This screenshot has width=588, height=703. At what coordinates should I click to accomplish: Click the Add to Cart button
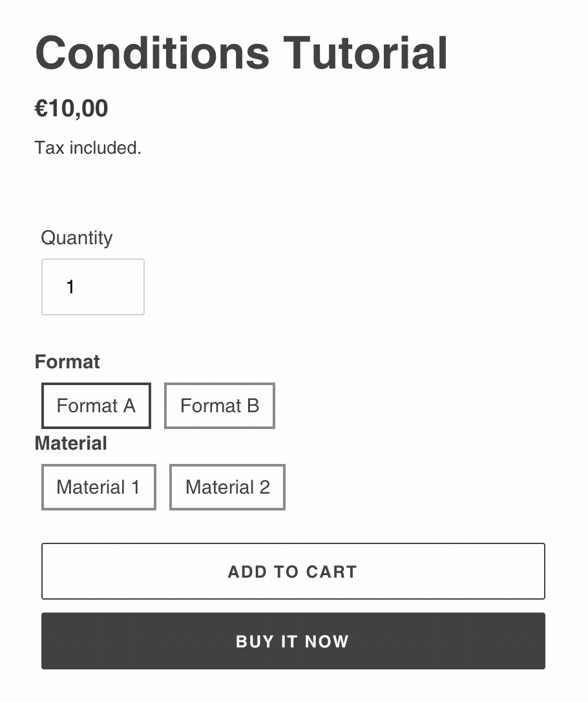point(293,571)
